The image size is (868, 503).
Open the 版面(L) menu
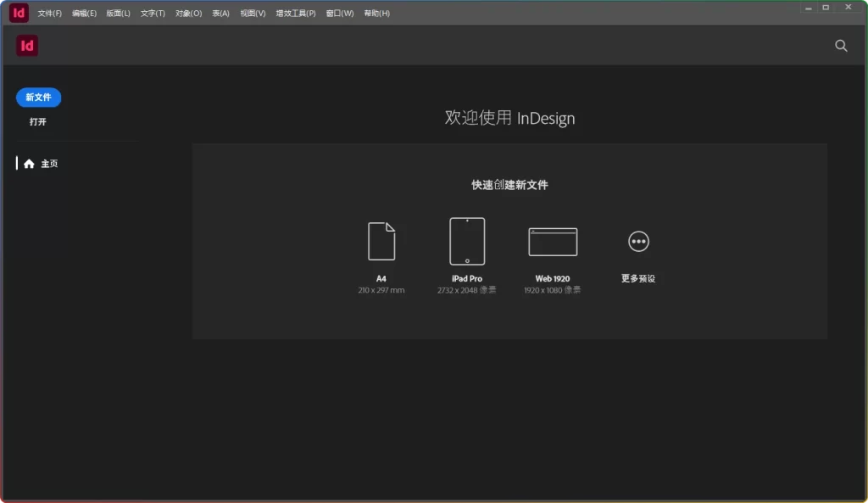118,13
